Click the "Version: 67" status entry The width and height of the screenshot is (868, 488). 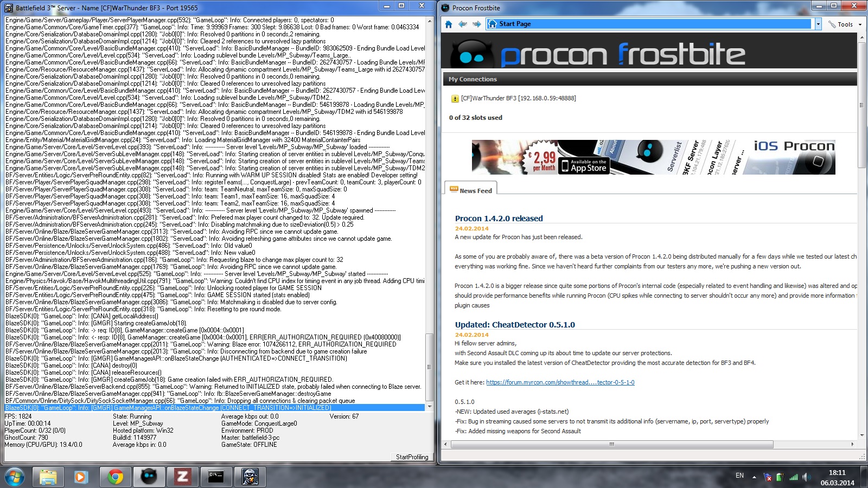click(x=344, y=416)
